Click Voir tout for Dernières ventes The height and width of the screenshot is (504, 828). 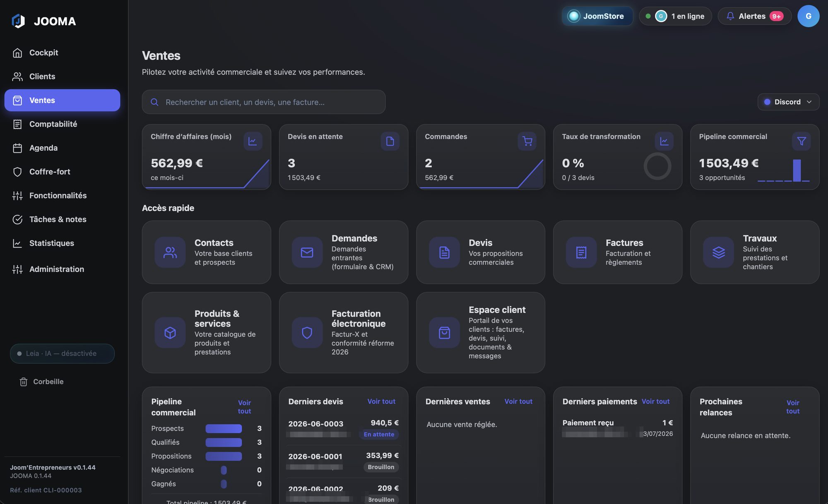coord(518,401)
